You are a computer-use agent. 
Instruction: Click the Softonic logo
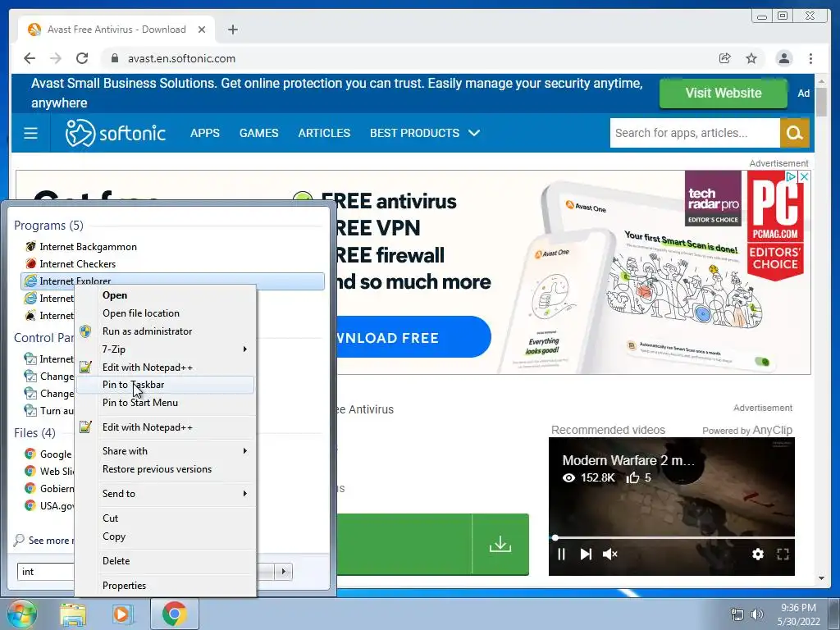(115, 133)
